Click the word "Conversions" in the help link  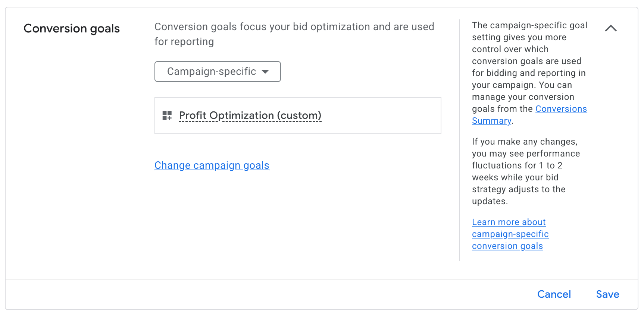coord(561,109)
